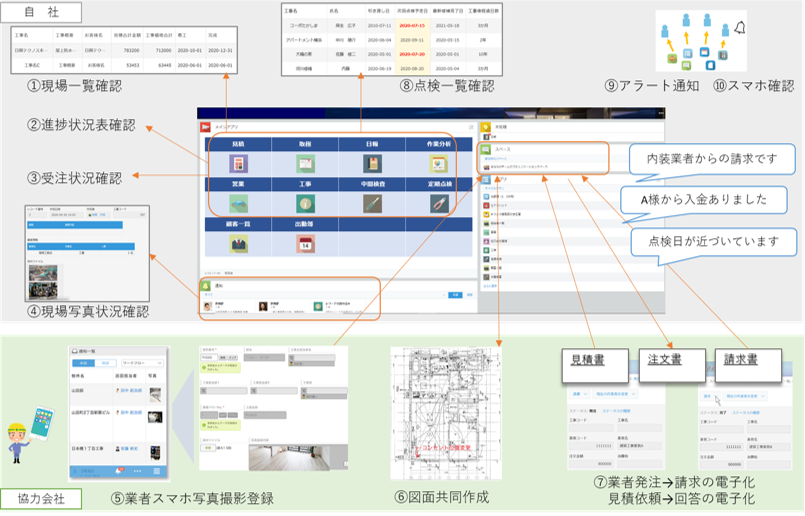Click the bell icon in the alert notification graphic

coord(740,28)
